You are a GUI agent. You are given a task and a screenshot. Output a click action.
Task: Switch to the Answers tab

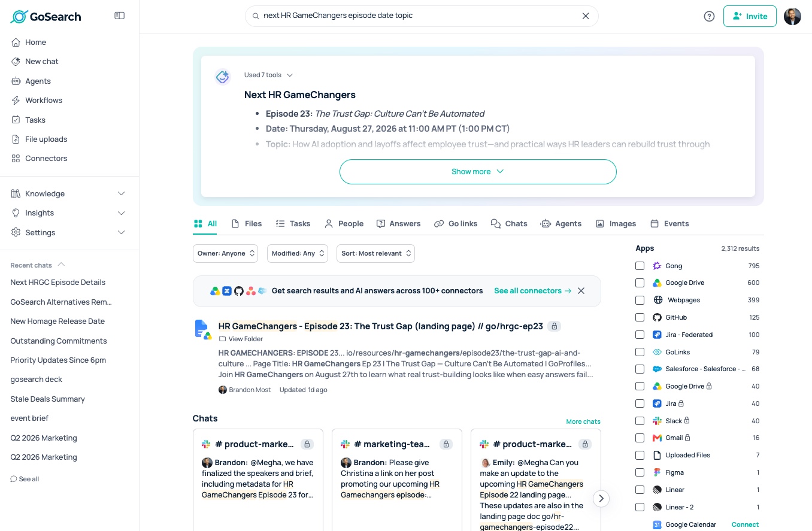[x=398, y=224]
